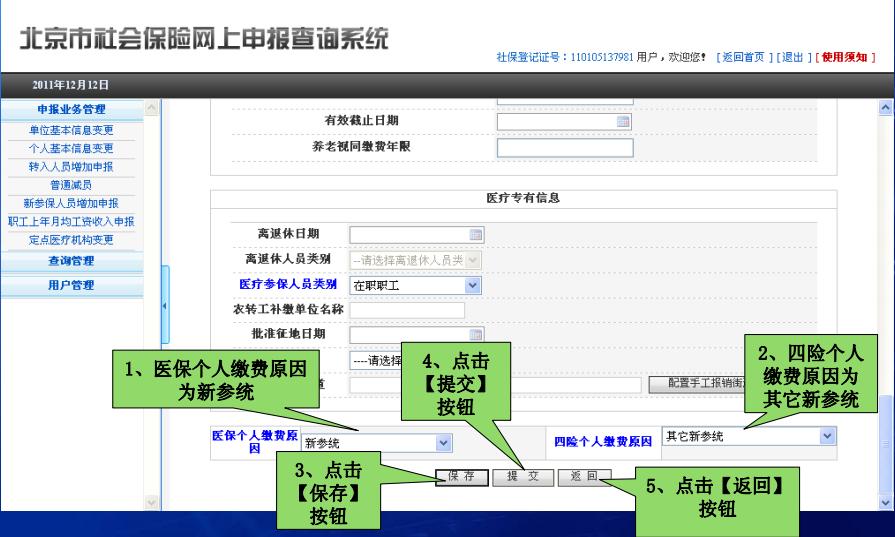Click the 医疗专有信息 section heading

pos(523,198)
